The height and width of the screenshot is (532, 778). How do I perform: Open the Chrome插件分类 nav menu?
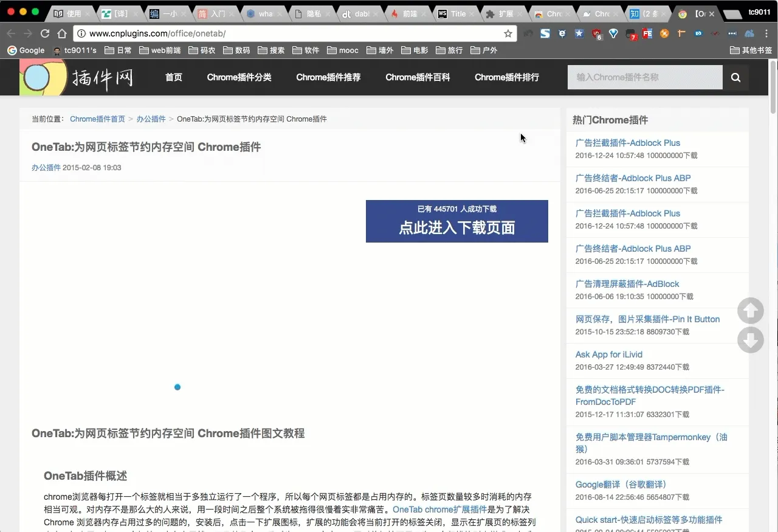point(239,77)
